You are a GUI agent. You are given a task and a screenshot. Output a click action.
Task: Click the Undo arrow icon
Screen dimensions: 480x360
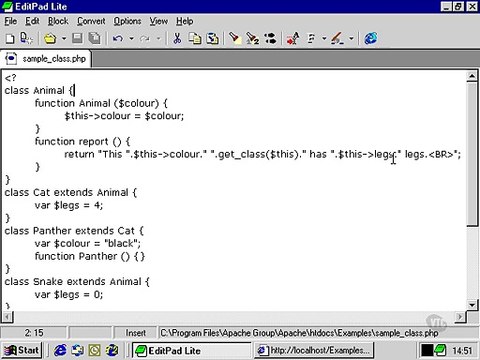pyautogui.click(x=118, y=39)
